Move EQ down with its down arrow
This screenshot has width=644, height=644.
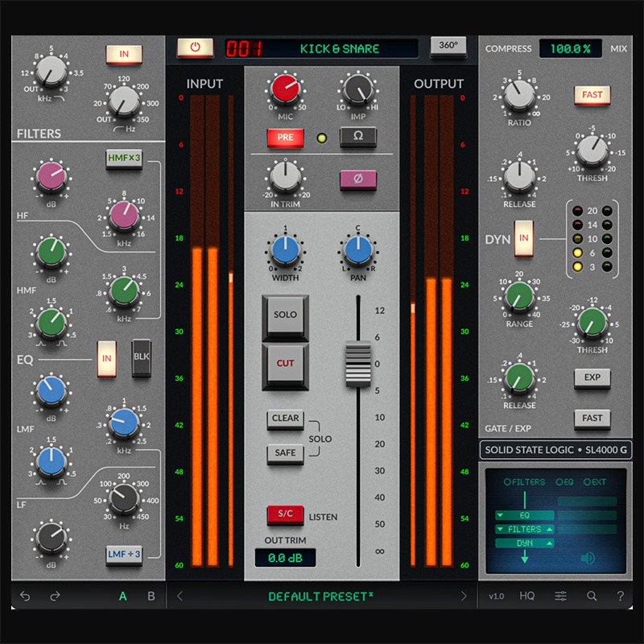pos(500,515)
